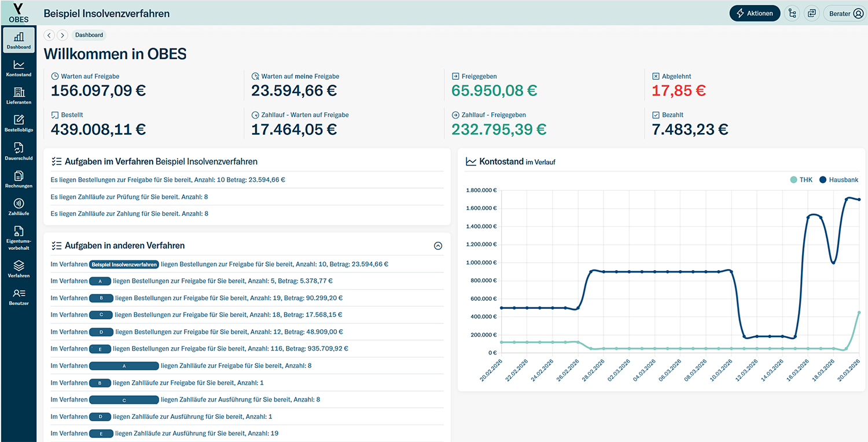Click the hierarchy tree icon in header
The image size is (868, 442).
[792, 13]
